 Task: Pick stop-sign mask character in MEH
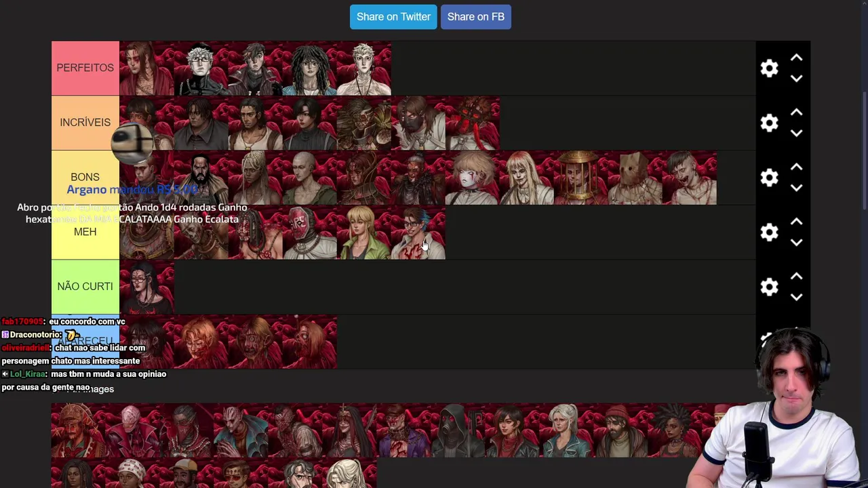[309, 232]
